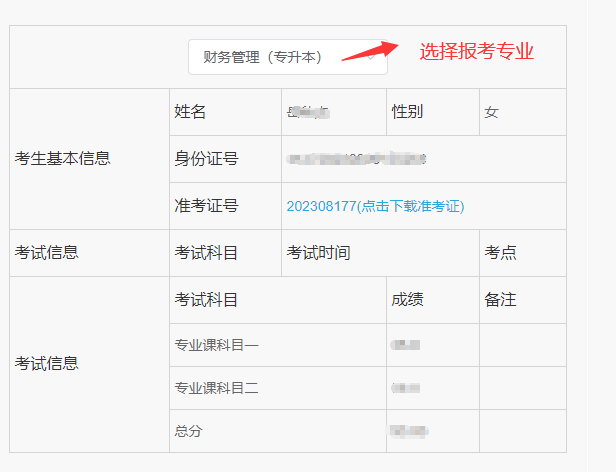
Task: Select the 备注 column header
Action: click(x=500, y=300)
